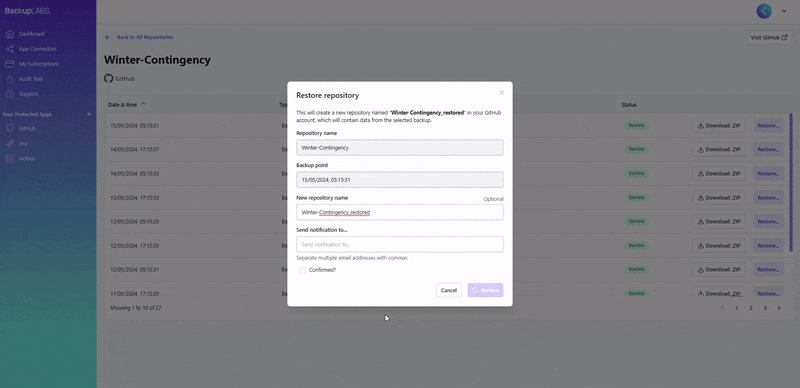This screenshot has width=800, height=388.
Task: Restore the 12/05/2024, 05:15:31 backup row
Action: click(768, 270)
